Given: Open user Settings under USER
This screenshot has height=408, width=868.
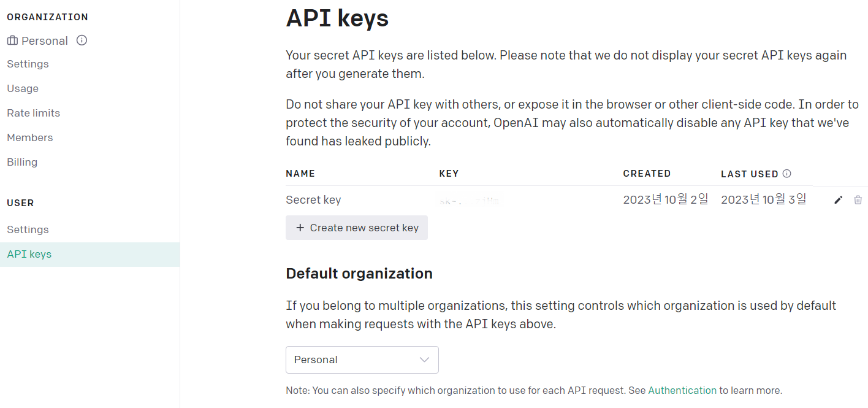Looking at the screenshot, I should pos(28,229).
